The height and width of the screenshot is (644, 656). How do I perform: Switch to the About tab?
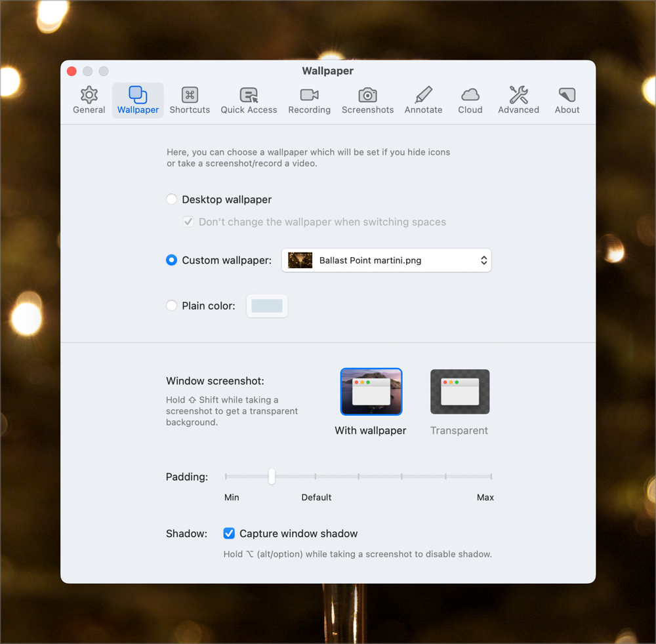click(567, 100)
